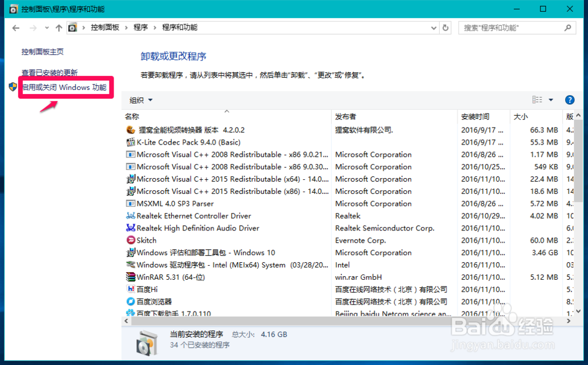Click the search magnifier icon
Viewport: 588px width, 365px height.
[x=568, y=28]
